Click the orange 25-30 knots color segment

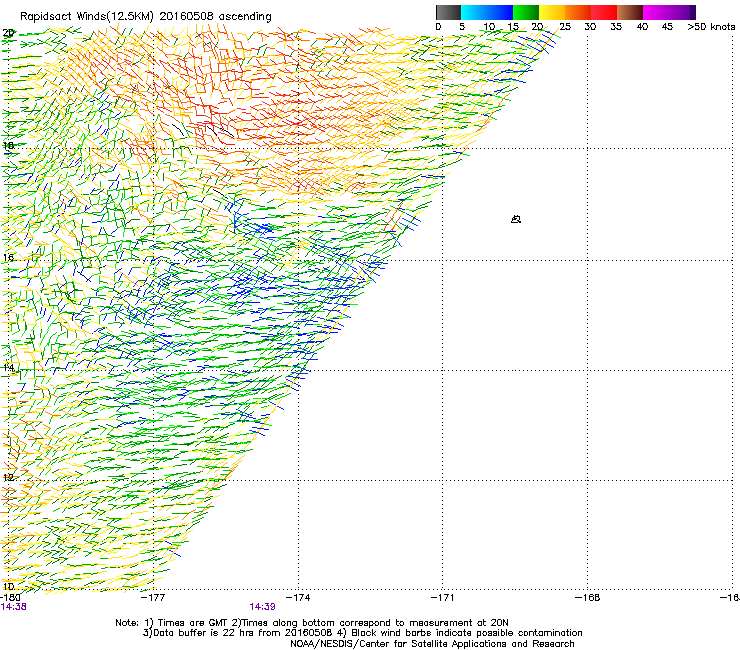(578, 12)
